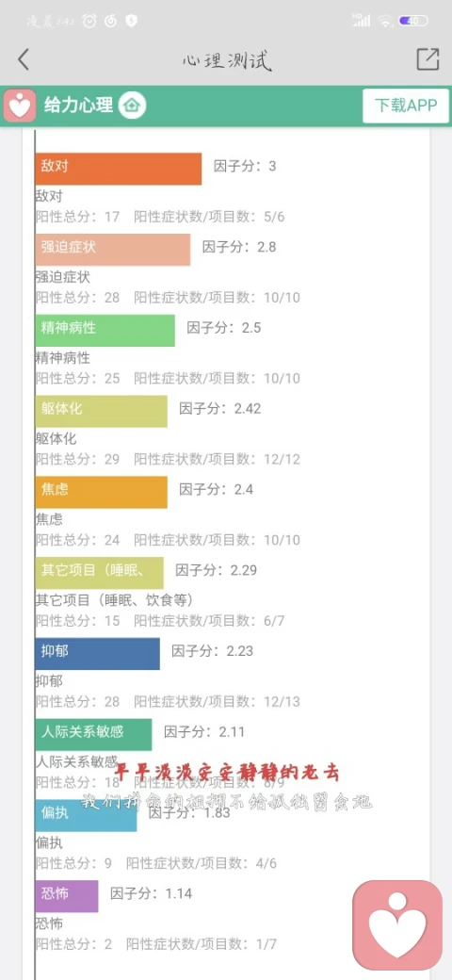Select the salmon 强迫症状 bar
The width and height of the screenshot is (452, 980).
(113, 250)
